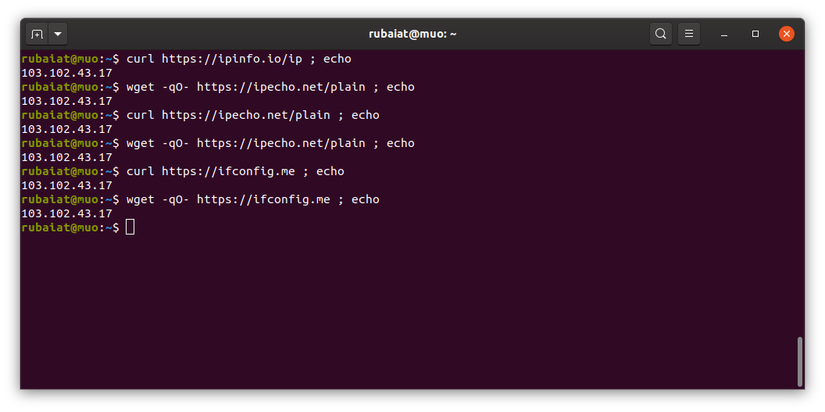Open a new terminal tab

pos(37,34)
